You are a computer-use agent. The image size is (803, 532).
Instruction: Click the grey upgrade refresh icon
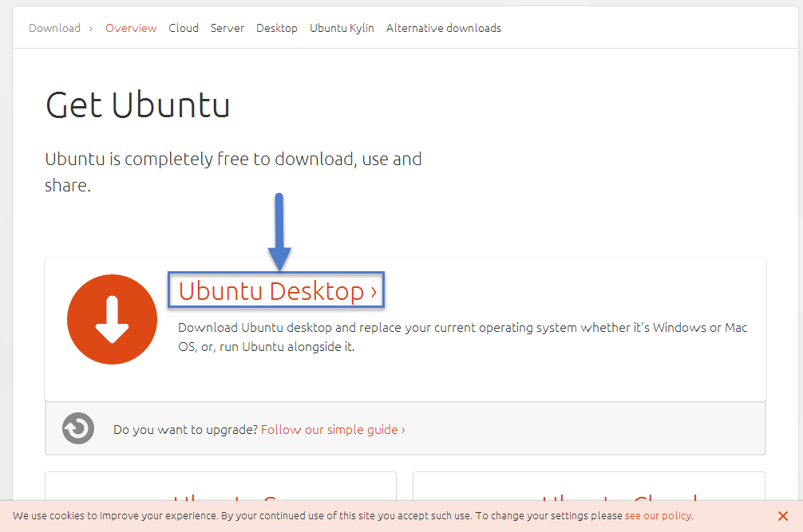tap(78, 428)
